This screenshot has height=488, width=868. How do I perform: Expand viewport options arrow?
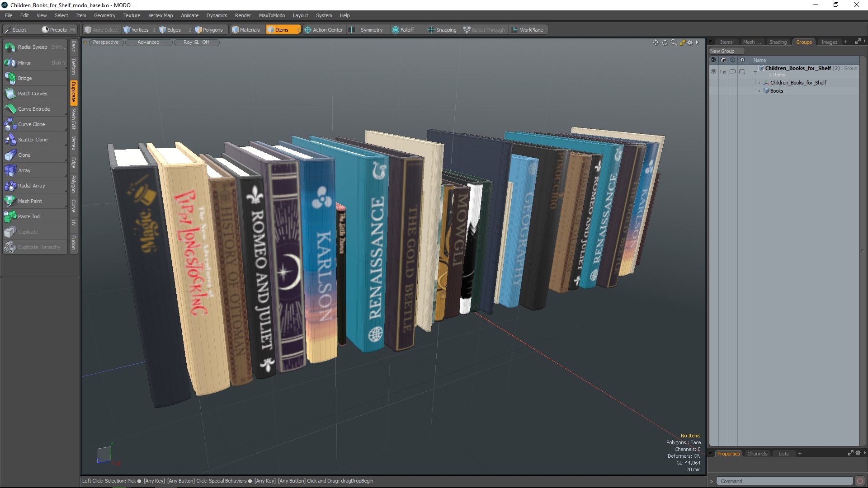coord(697,42)
